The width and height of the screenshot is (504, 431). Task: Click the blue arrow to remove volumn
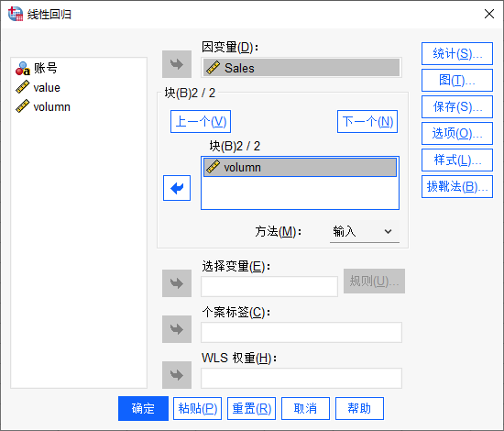click(x=177, y=188)
